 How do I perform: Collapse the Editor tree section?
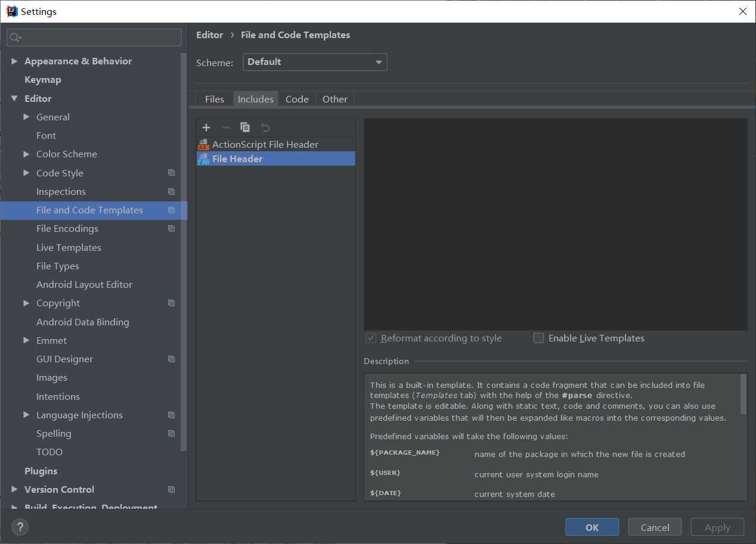coord(14,99)
